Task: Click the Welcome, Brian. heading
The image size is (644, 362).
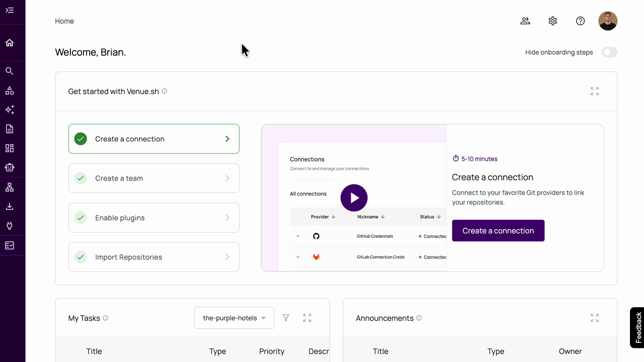Action: 91,52
